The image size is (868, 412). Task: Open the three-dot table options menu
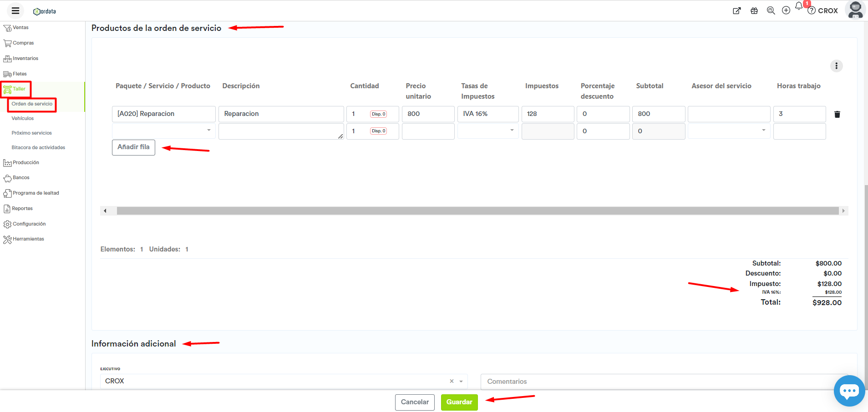[x=836, y=66]
